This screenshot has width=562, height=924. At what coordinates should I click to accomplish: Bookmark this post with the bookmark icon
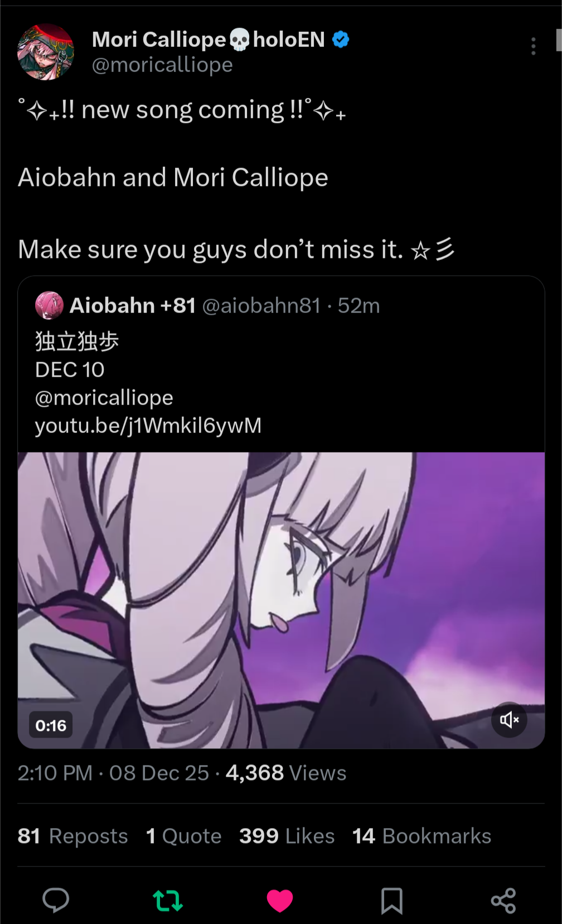(392, 901)
